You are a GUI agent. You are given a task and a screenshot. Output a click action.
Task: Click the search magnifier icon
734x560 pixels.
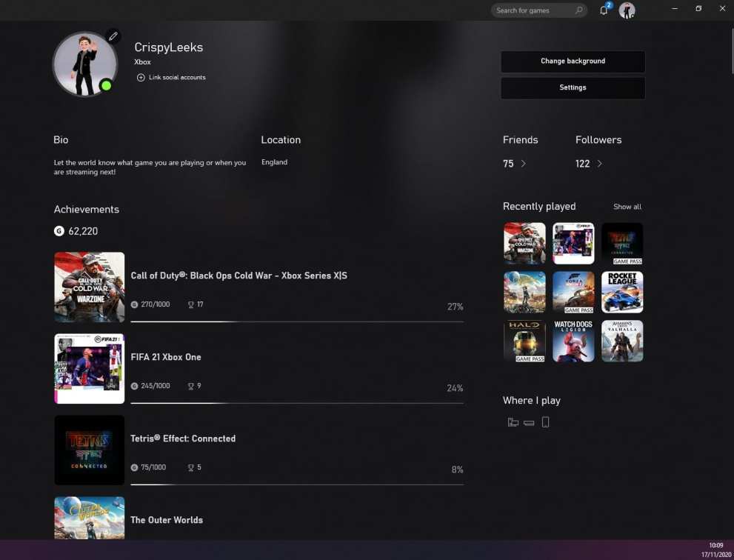pos(578,10)
